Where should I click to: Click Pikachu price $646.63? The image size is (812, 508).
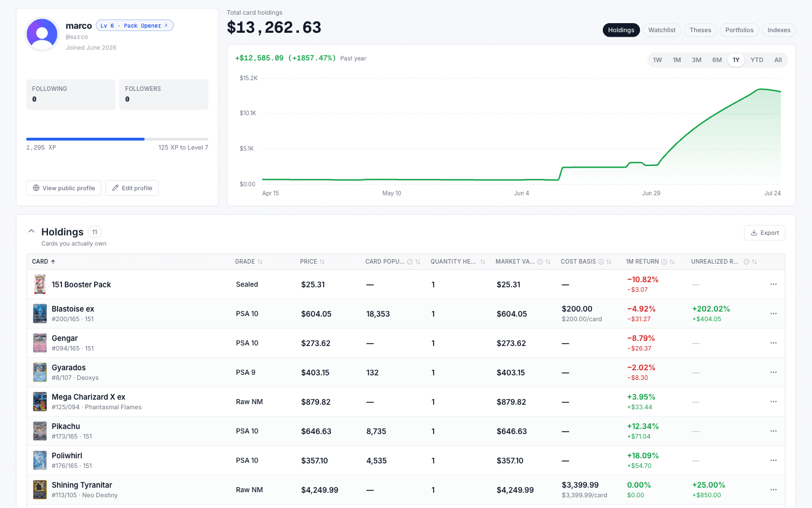click(316, 431)
